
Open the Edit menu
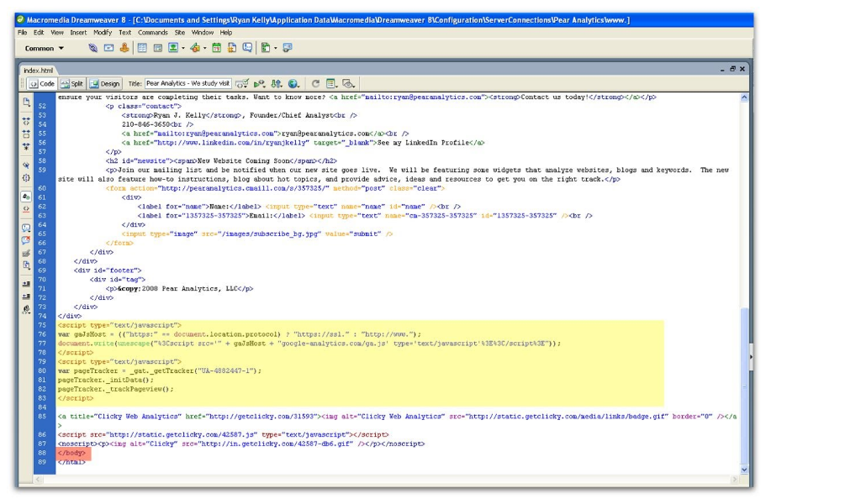tap(39, 33)
